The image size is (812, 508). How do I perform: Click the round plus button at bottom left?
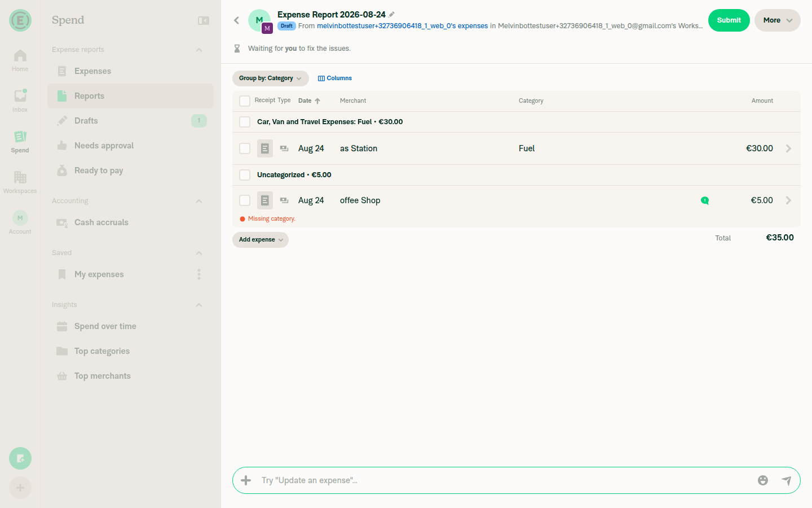pyautogui.click(x=20, y=488)
